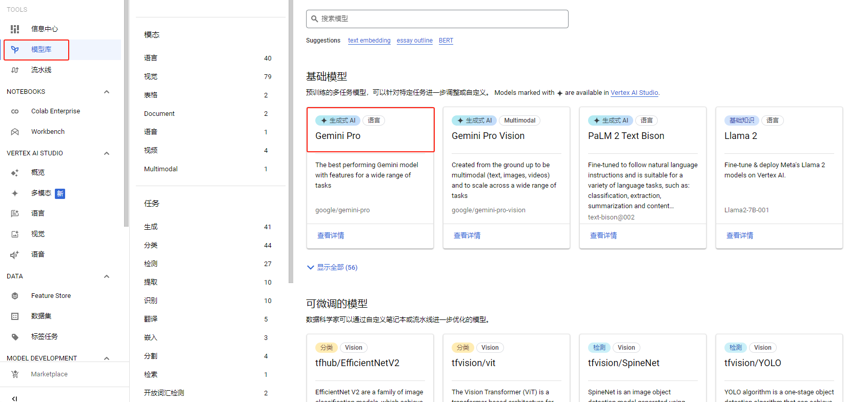
Task: Filter by 视觉 modality with 79 models
Action: [208, 76]
